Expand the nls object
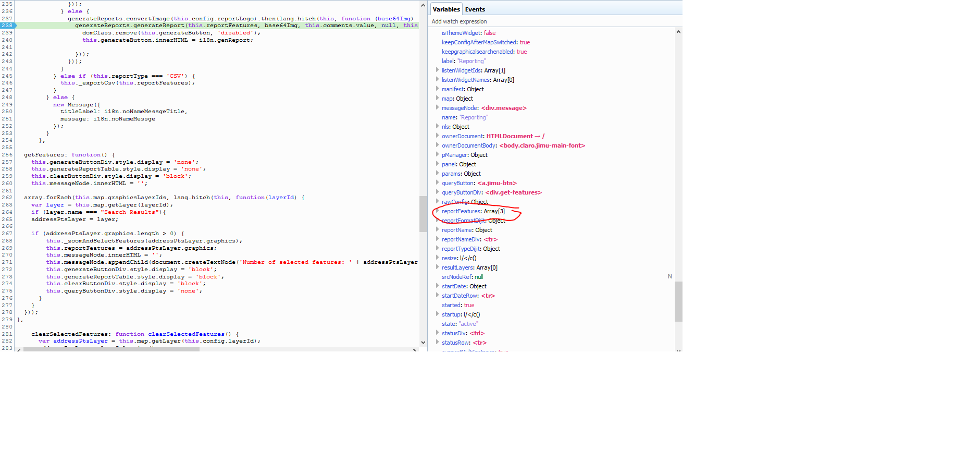This screenshot has width=980, height=451. pyautogui.click(x=437, y=126)
